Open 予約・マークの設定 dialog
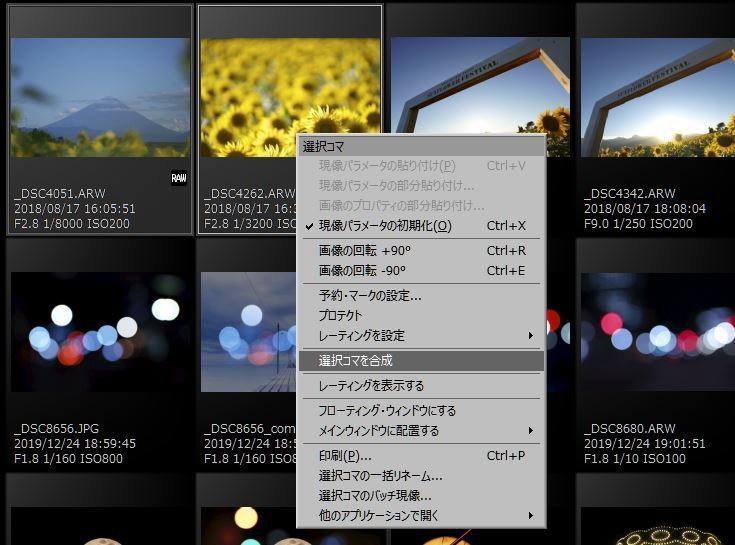The image size is (735, 545). tap(370, 296)
